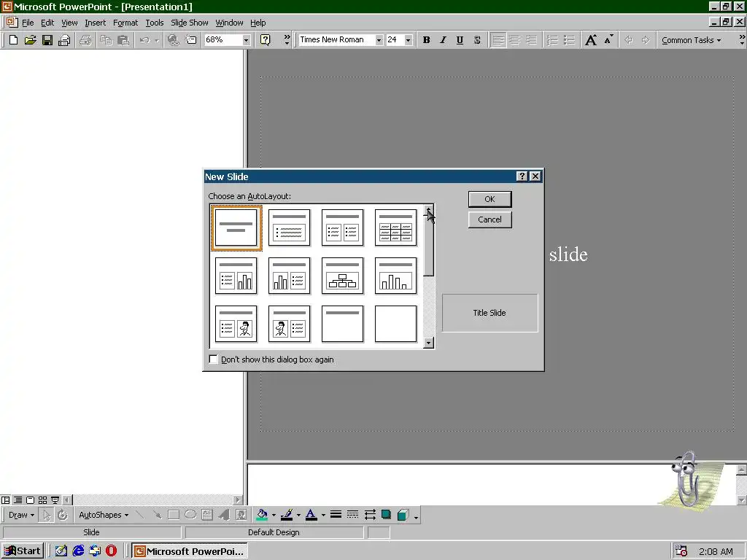Start Slide Show from view buttons
Image resolution: width=747 pixels, height=560 pixels.
[x=55, y=500]
